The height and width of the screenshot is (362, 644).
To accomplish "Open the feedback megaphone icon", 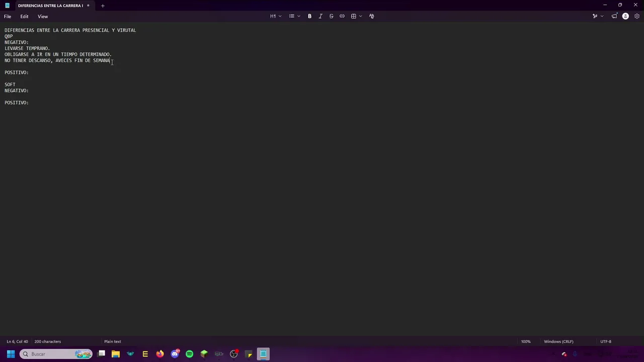I will pos(614,16).
